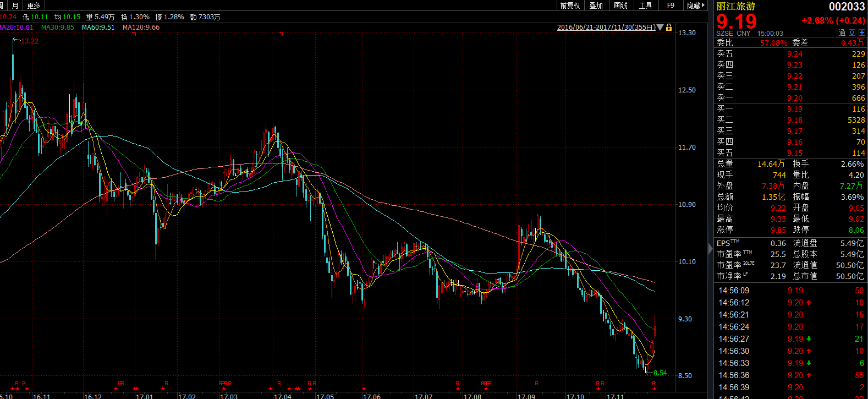Select the 14:56:09 trade tick row
This screenshot has height=399, width=868.
point(790,291)
